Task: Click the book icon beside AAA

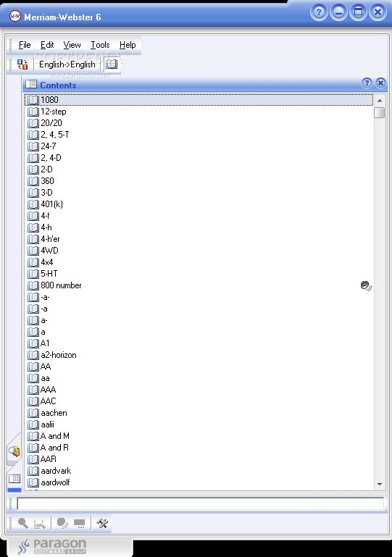Action: 33,390
